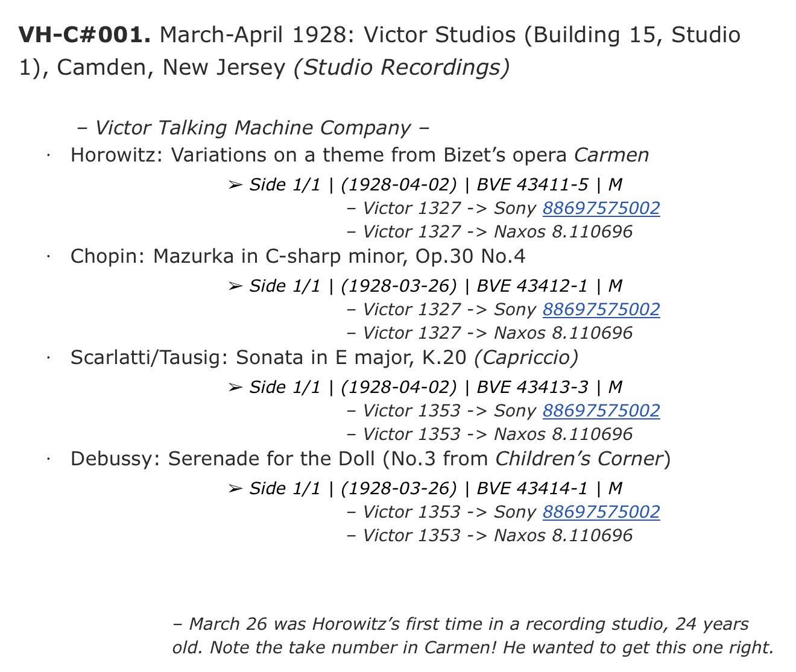Click the Debussy Serenade for the Doll title
Screen dimensions: 796x672
pos(370,459)
